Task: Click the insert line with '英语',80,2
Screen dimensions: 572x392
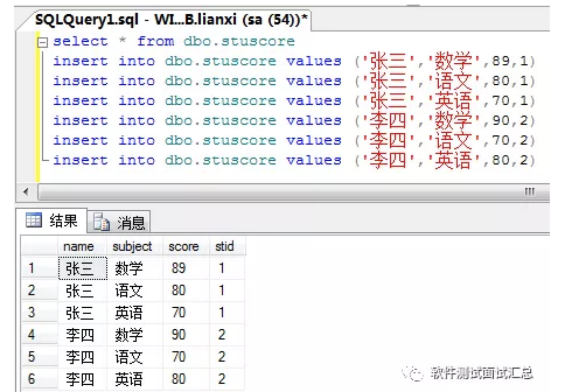Action: (294, 160)
